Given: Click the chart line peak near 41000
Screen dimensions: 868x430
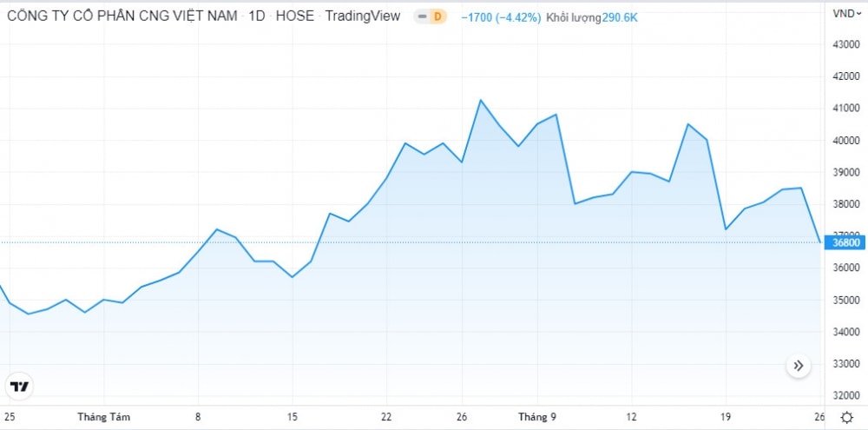Looking at the screenshot, I should pos(480,100).
